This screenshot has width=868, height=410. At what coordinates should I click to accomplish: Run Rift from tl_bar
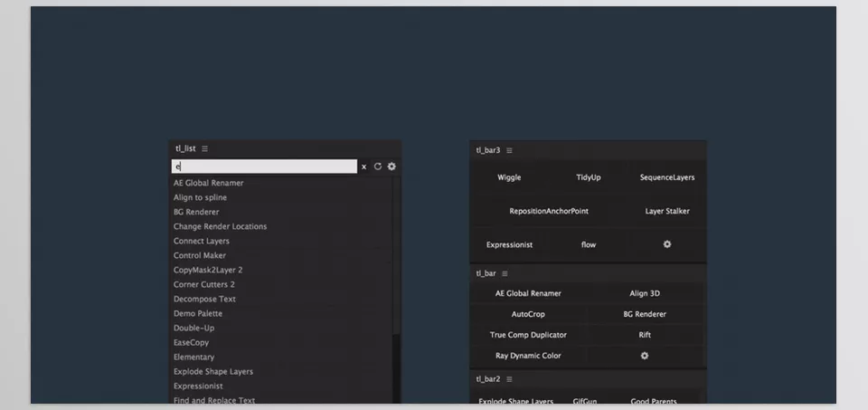[645, 335]
